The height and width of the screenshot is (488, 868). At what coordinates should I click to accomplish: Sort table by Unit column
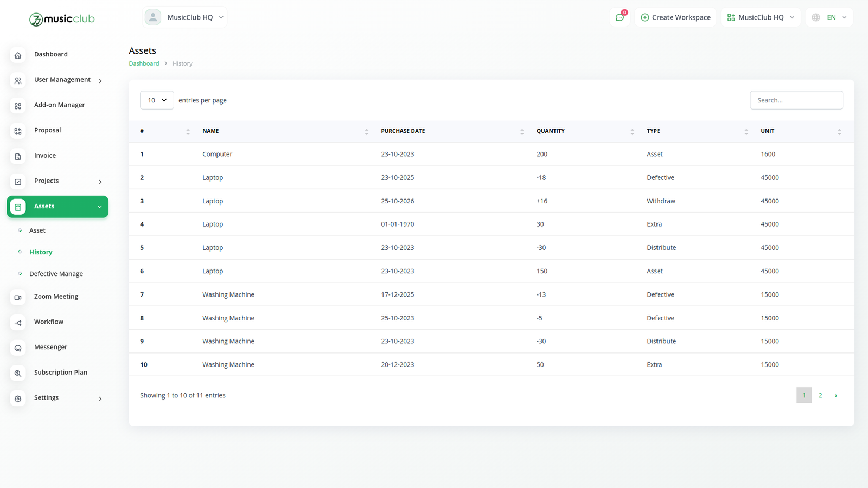(x=839, y=131)
